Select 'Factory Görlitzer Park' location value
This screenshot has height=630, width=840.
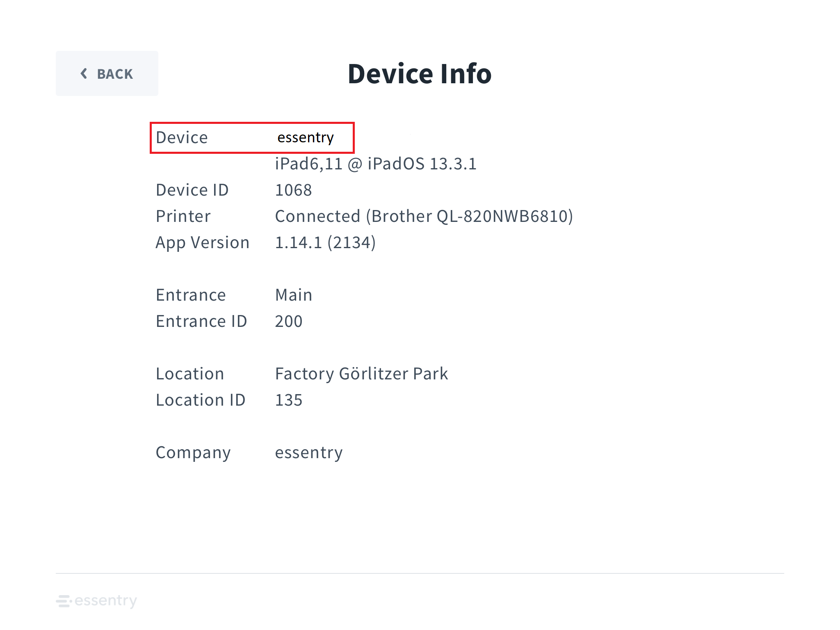pyautogui.click(x=361, y=374)
